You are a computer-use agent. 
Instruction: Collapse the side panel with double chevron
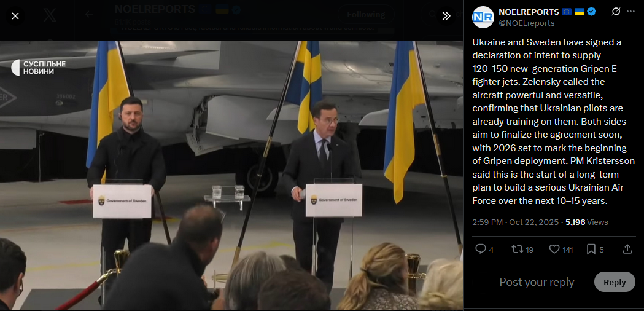pos(446,16)
